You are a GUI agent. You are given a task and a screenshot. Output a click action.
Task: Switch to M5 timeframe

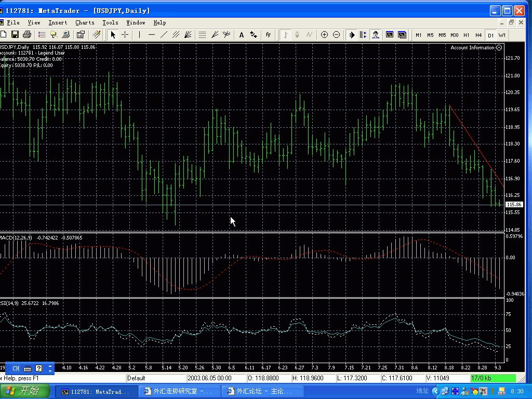click(x=430, y=35)
